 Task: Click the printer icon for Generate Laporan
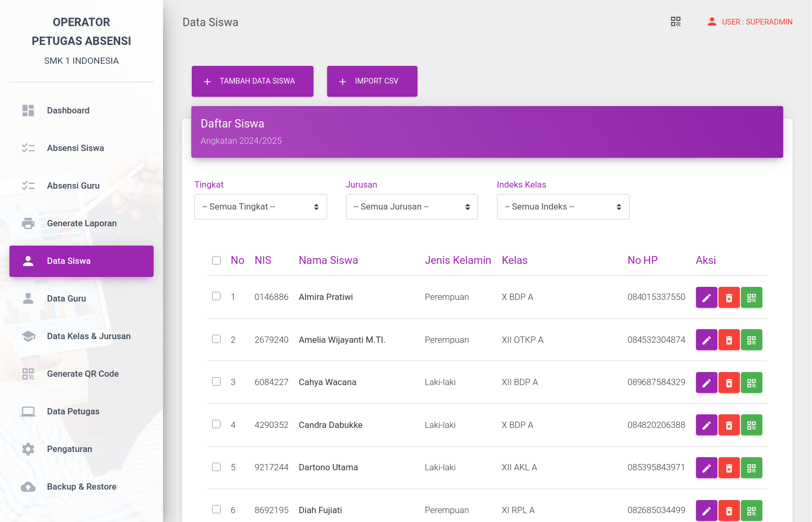28,223
